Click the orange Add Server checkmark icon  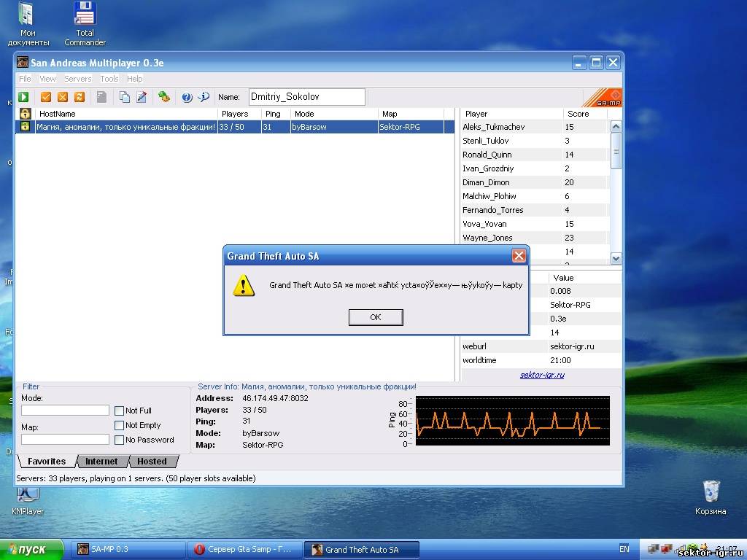click(x=46, y=97)
